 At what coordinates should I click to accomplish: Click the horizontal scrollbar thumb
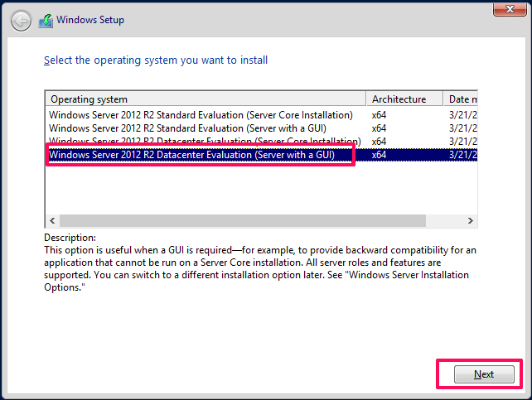tap(243, 220)
